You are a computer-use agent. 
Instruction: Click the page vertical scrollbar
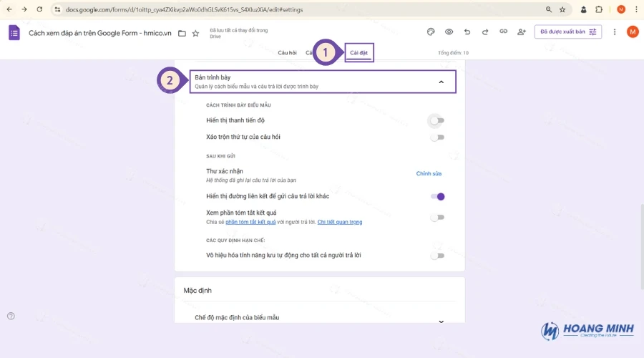[x=641, y=246]
